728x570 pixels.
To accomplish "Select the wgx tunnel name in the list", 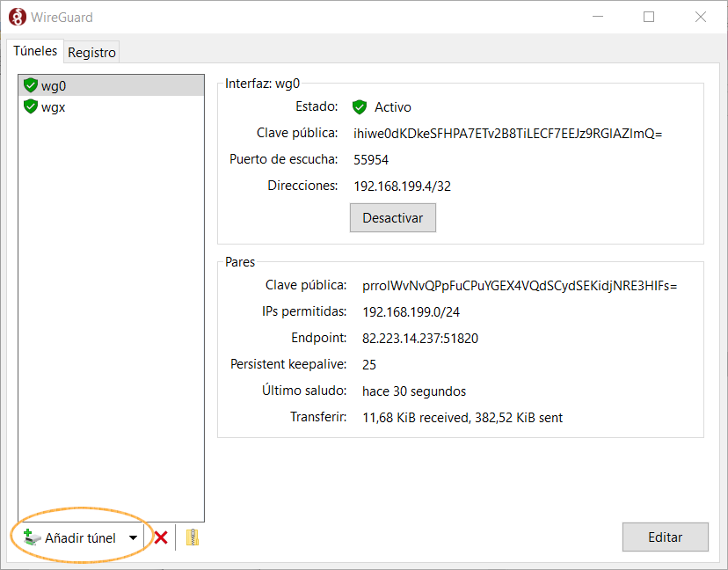I will (54, 106).
